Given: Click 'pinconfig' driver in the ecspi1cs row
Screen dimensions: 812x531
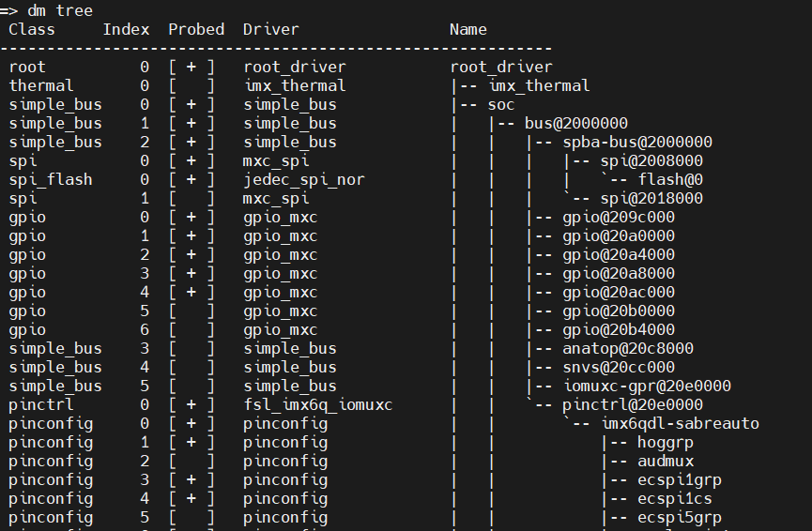Looking at the screenshot, I should click(285, 499).
